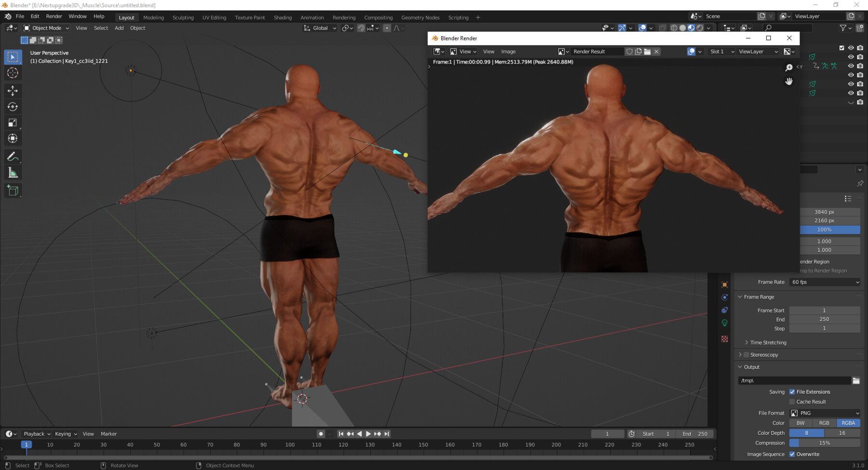Viewport: 868px width, 470px height.
Task: Select the Add Cube tool in the toolbar
Action: click(x=13, y=190)
